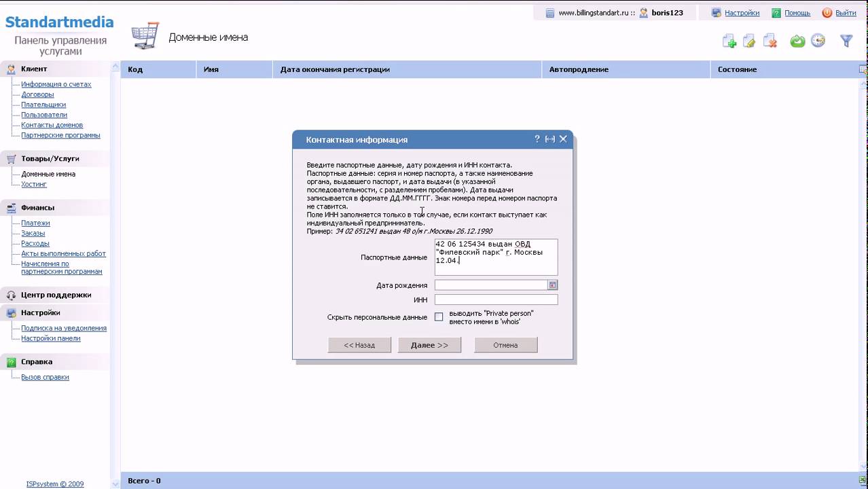Viewport: 868px width, 489px height.
Task: Open Пользователи in the sidebar
Action: click(x=44, y=115)
